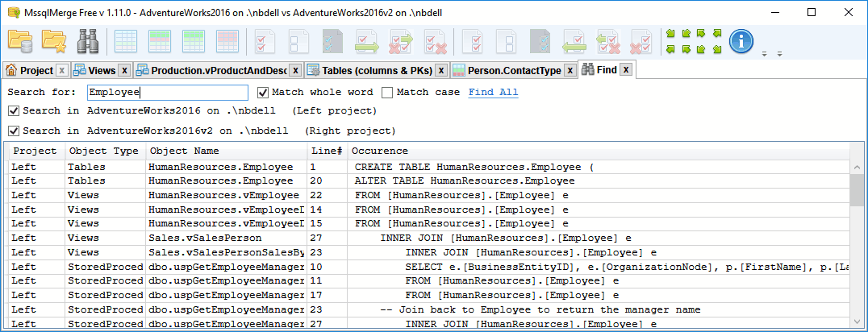Close the Tables (columns & PKs) tab
Viewport: 868px width, 332px height.
[441, 70]
